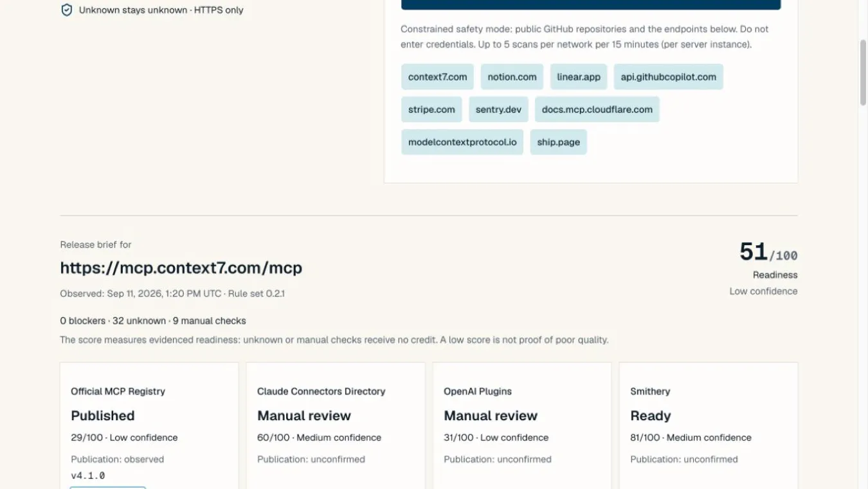Select the docs.mcp.cloudflare.com endpoint chip
868x489 pixels.
click(x=597, y=109)
